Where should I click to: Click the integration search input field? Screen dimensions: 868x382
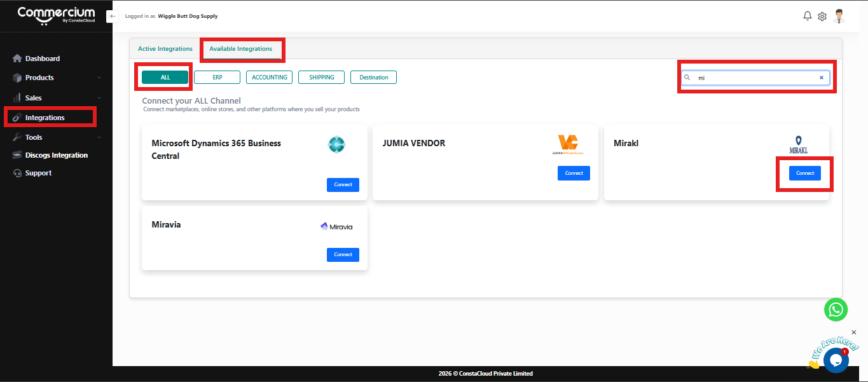pos(755,78)
